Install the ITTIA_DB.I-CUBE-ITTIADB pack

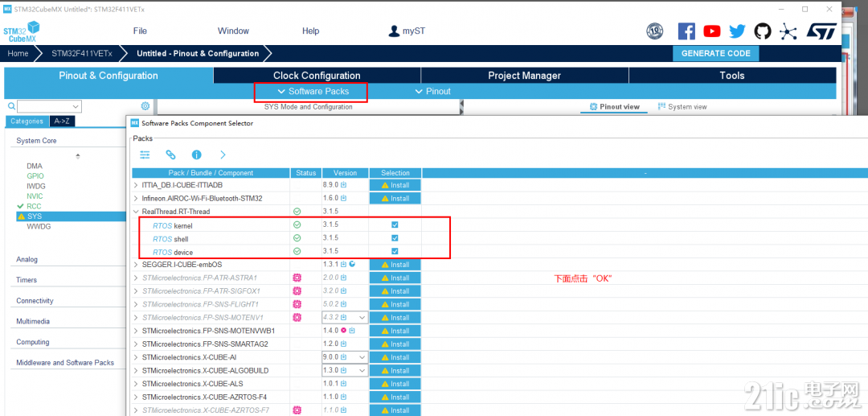395,184
